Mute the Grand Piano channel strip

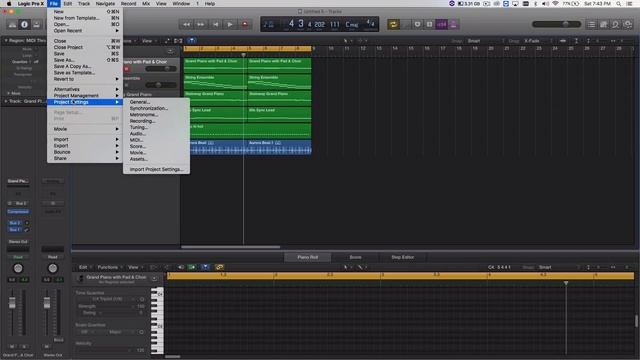click(x=12, y=347)
